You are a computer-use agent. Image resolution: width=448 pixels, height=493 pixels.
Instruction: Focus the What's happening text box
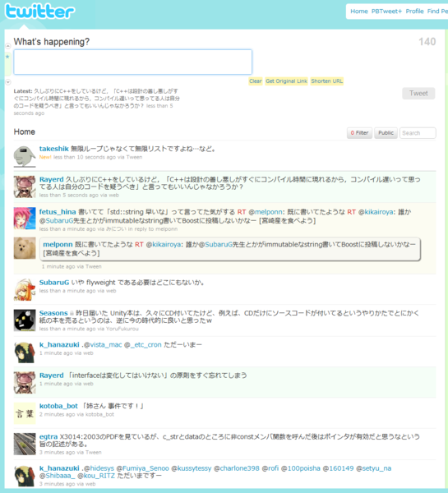[x=133, y=62]
